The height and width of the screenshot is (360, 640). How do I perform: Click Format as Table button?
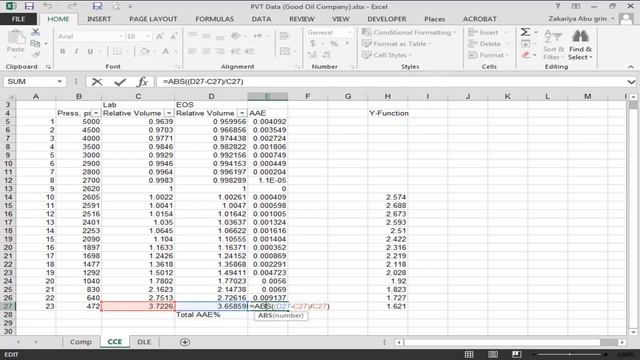396,44
